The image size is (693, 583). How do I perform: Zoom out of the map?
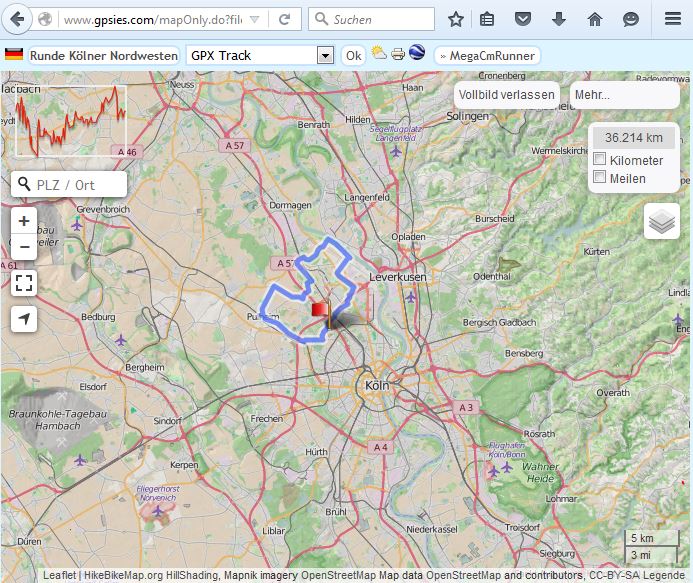coord(24,246)
